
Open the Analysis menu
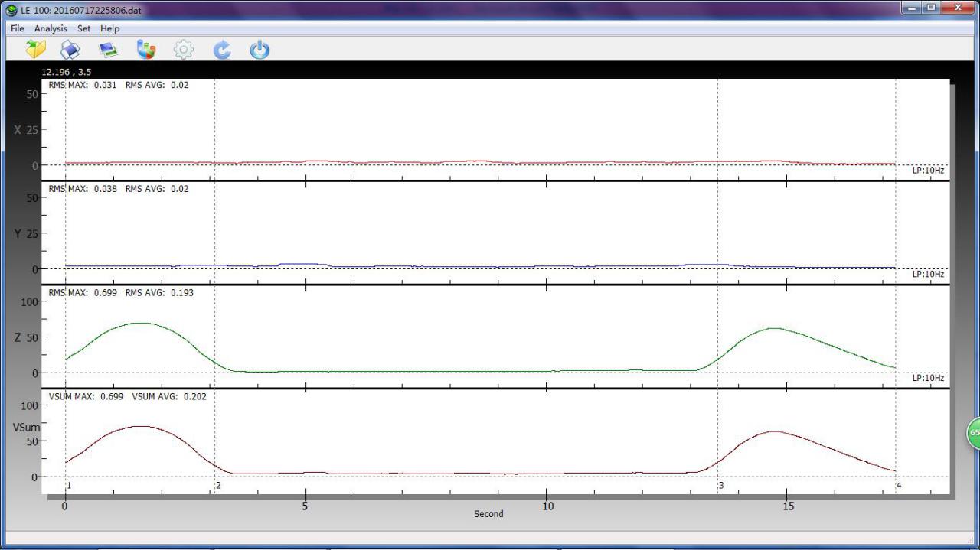coord(51,28)
